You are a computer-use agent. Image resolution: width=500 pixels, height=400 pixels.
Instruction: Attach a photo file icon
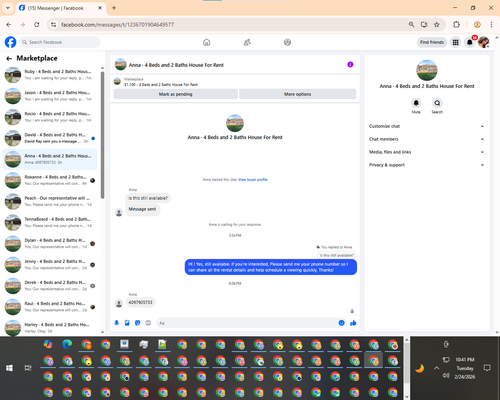(127, 323)
